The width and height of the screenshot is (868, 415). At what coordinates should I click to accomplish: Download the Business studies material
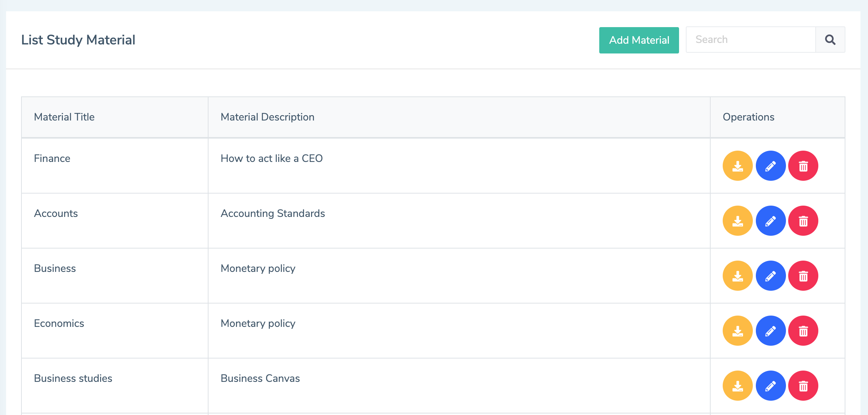point(737,386)
